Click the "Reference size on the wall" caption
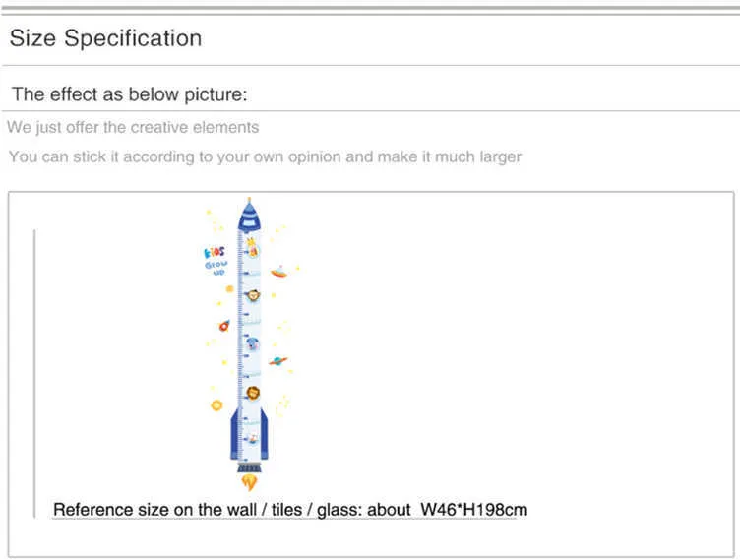Screen dimensions: 740x560 (154, 510)
